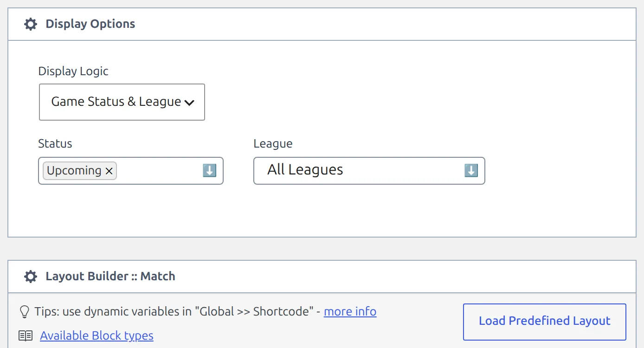Click the open book icon
The width and height of the screenshot is (644, 348).
(26, 335)
